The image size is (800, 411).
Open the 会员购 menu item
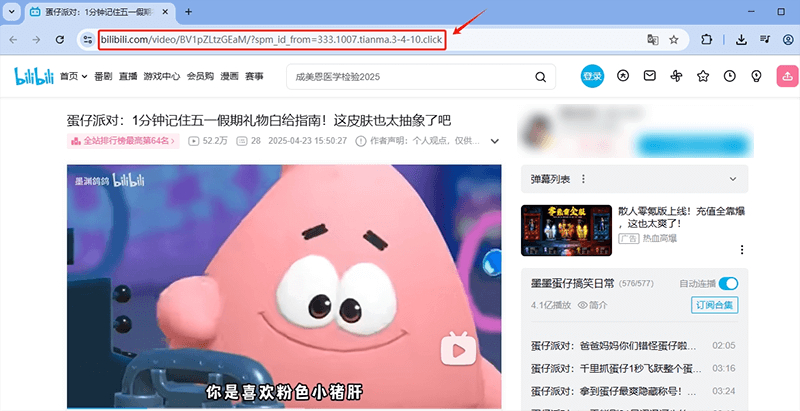point(200,76)
